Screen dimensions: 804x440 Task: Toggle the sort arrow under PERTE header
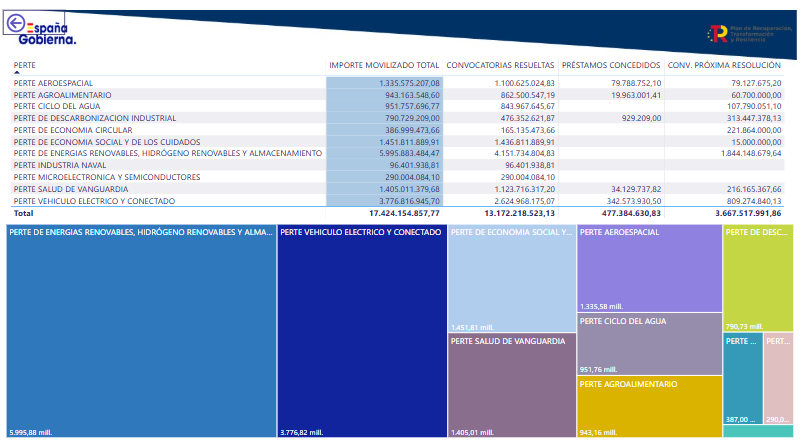pyautogui.click(x=17, y=72)
